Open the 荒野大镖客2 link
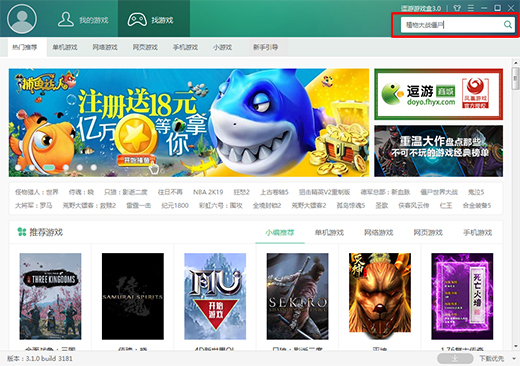520x366 pixels. click(x=309, y=205)
